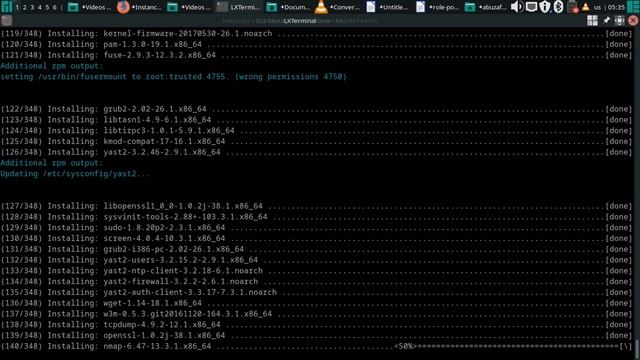
Task: Click the libopenssl1_0_0-1.0.2j line
Action: click(x=316, y=206)
